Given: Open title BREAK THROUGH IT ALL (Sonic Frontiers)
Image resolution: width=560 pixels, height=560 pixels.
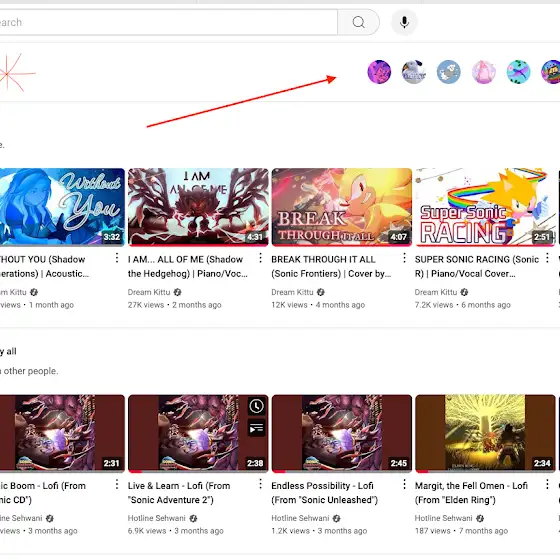Looking at the screenshot, I should [331, 266].
